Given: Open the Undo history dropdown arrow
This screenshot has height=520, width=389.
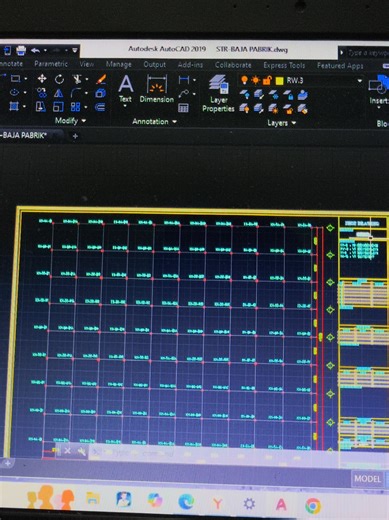Looking at the screenshot, I should tap(45, 51).
